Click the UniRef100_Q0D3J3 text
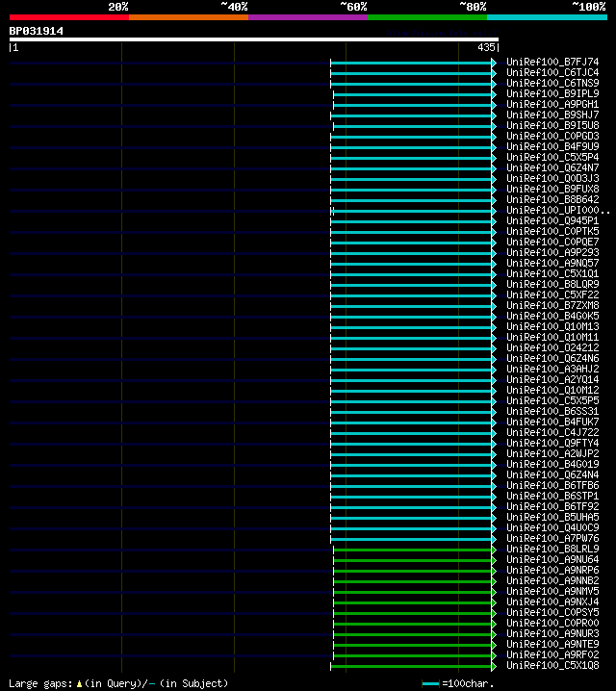This screenshot has height=691, width=616. pos(552,178)
